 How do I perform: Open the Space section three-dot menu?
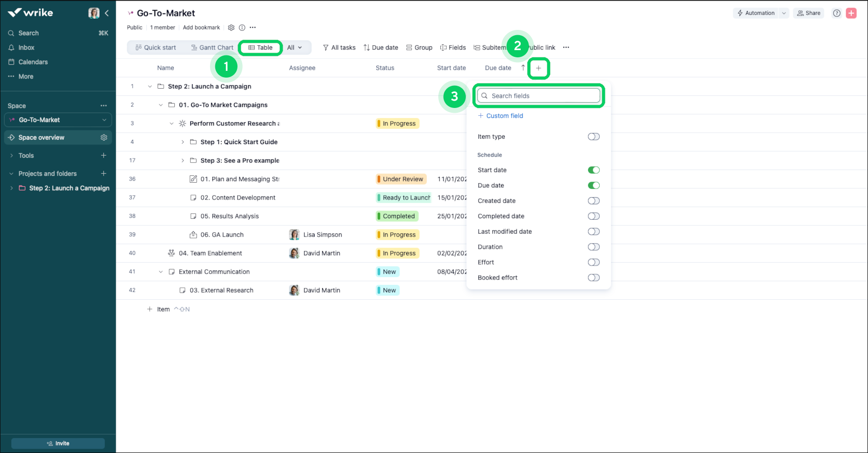[x=104, y=106]
